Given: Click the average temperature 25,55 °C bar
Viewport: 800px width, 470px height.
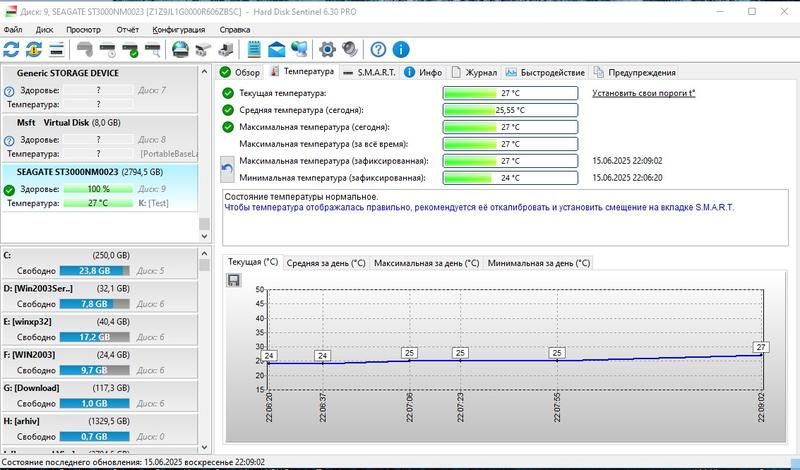Looking at the screenshot, I should tap(510, 110).
